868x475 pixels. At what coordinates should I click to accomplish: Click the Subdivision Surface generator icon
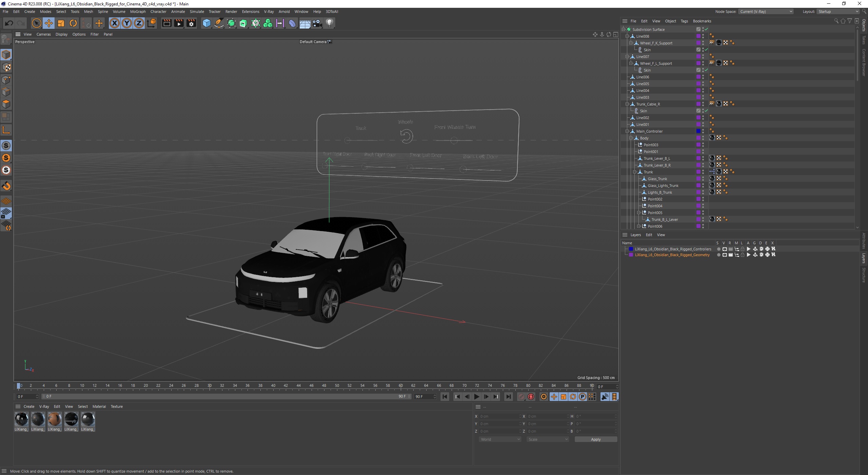point(231,23)
